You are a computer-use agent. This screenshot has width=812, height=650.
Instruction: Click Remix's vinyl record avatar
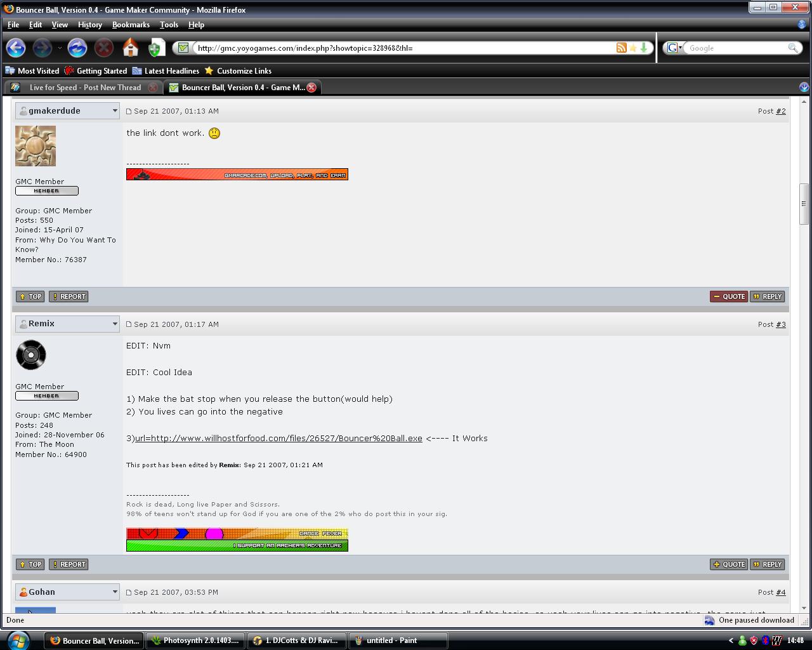[x=31, y=355]
